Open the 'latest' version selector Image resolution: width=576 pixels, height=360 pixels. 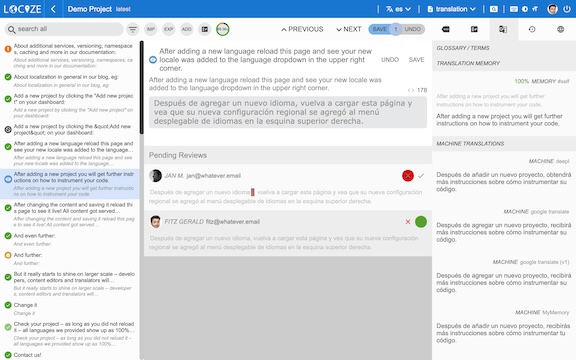click(x=123, y=9)
